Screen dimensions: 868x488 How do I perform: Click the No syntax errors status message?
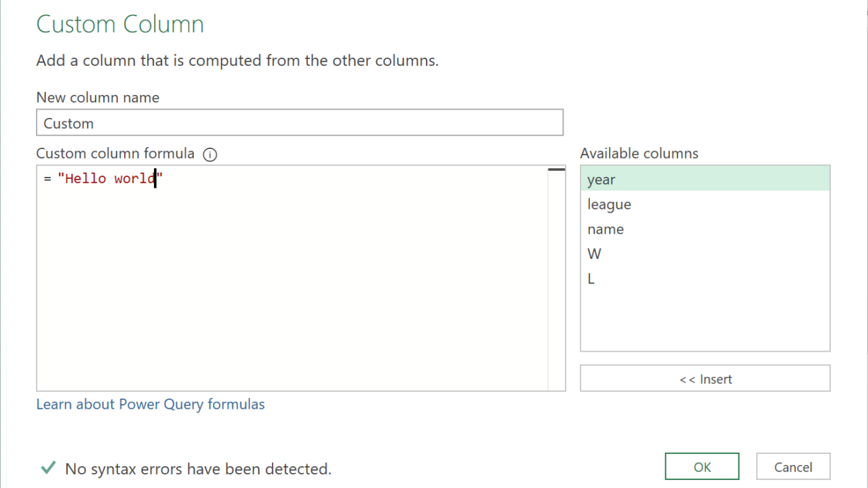[198, 468]
